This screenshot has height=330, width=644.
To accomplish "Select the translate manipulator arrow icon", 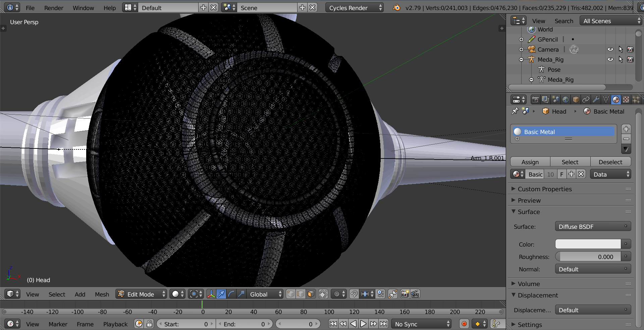I will point(221,294).
